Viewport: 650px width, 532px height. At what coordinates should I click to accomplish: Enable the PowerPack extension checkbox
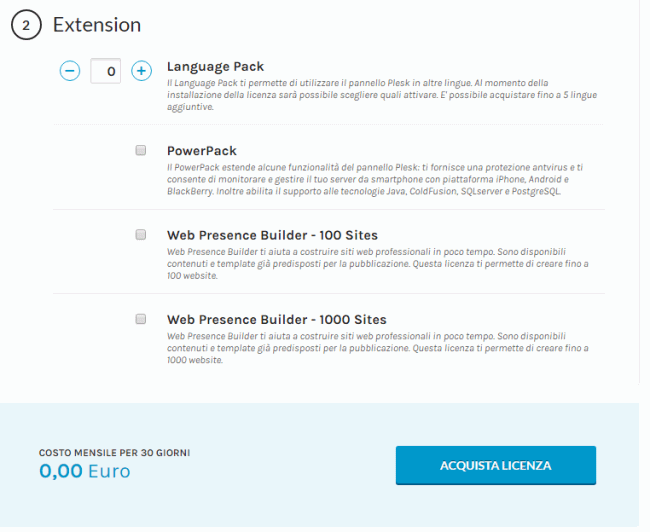point(141,150)
